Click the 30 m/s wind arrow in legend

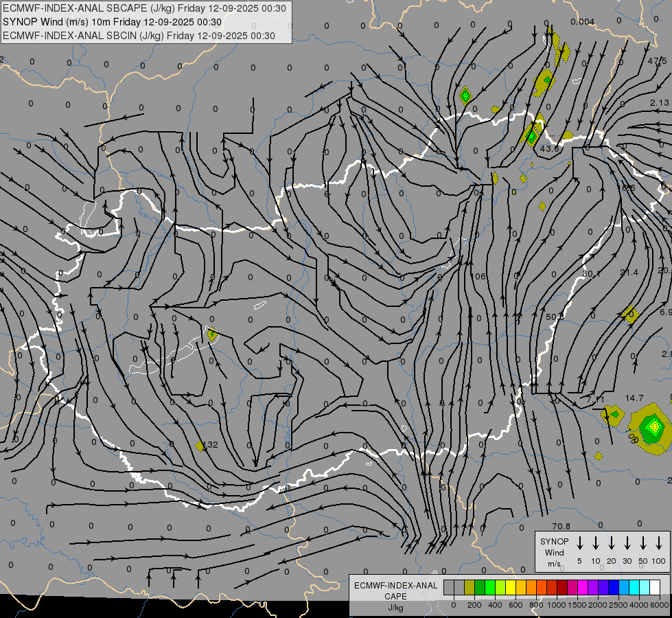[x=627, y=542]
